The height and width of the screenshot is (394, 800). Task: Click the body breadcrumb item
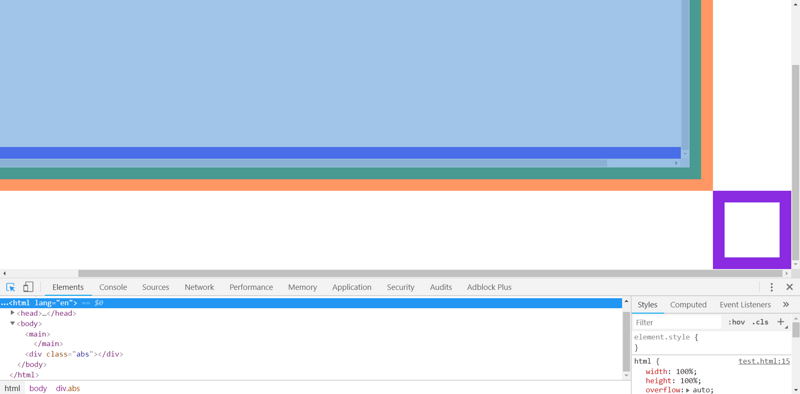tap(38, 388)
